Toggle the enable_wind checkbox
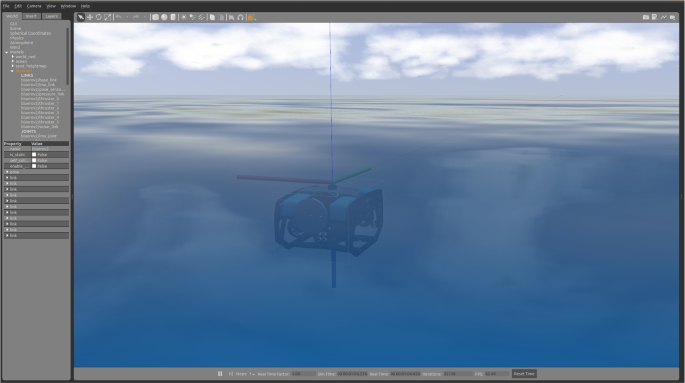Screen dimensions: 685x383 click(x=34, y=166)
